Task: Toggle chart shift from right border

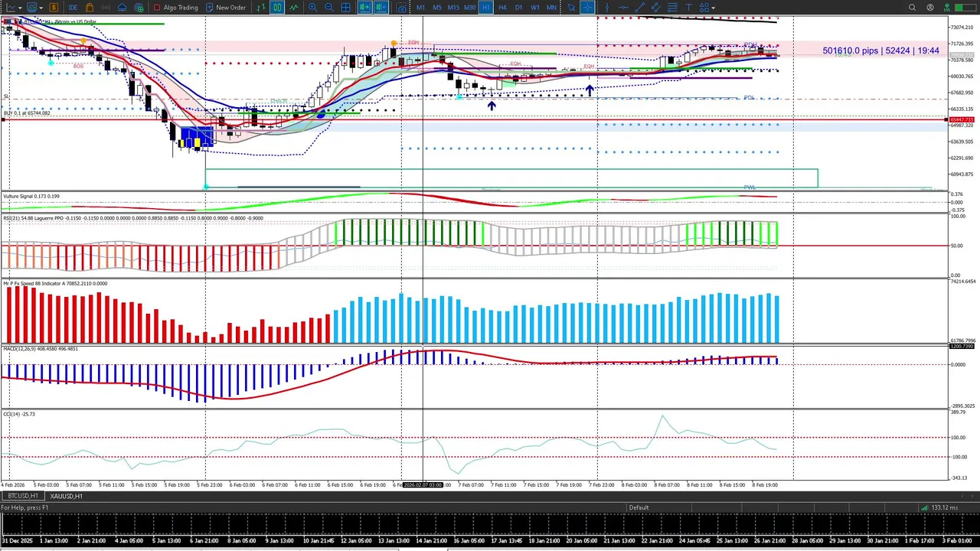Action: point(381,8)
